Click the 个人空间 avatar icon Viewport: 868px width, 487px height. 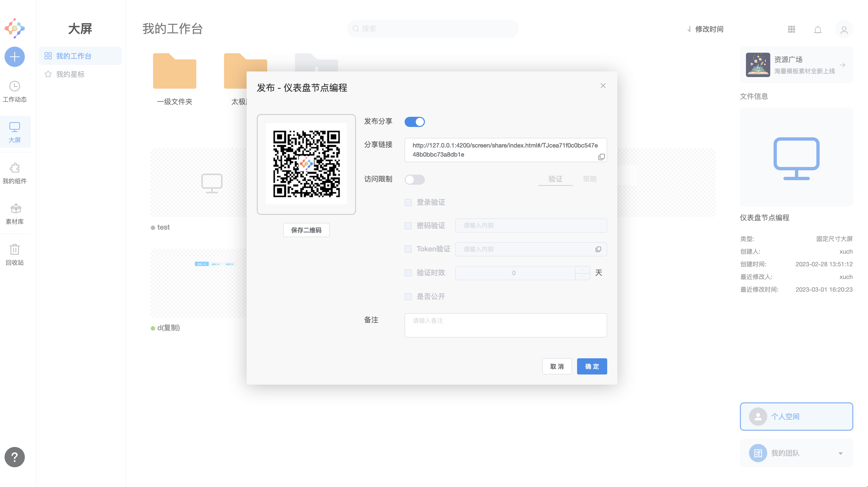pyautogui.click(x=758, y=417)
